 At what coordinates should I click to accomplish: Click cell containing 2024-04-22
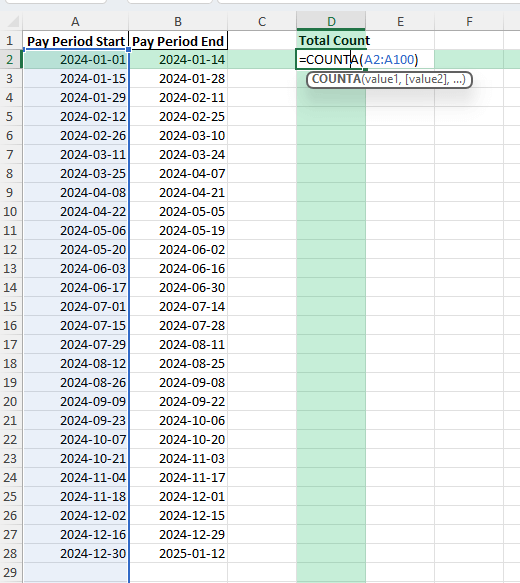[x=75, y=211]
